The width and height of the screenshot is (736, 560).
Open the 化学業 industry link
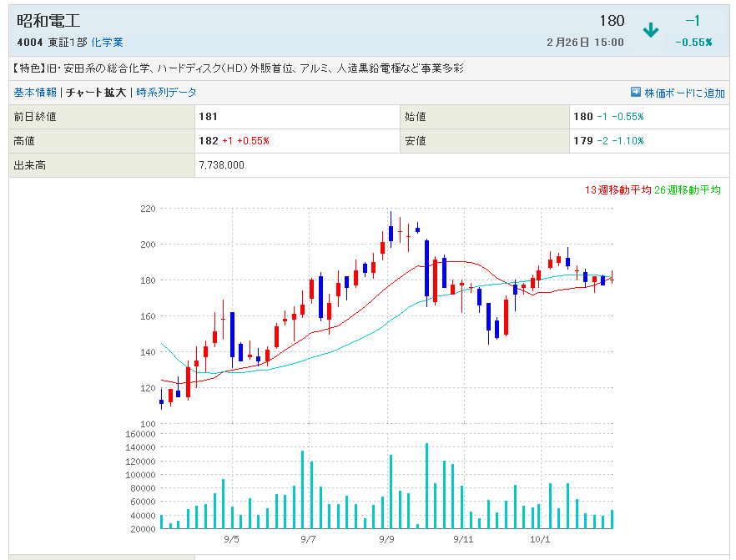[x=107, y=43]
